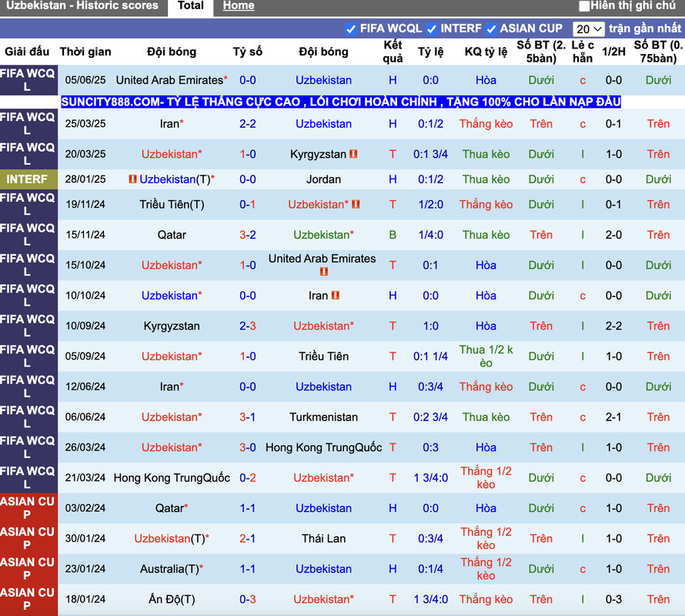Select the INTERF league cell
The width and height of the screenshot is (685, 616).
coord(28,179)
